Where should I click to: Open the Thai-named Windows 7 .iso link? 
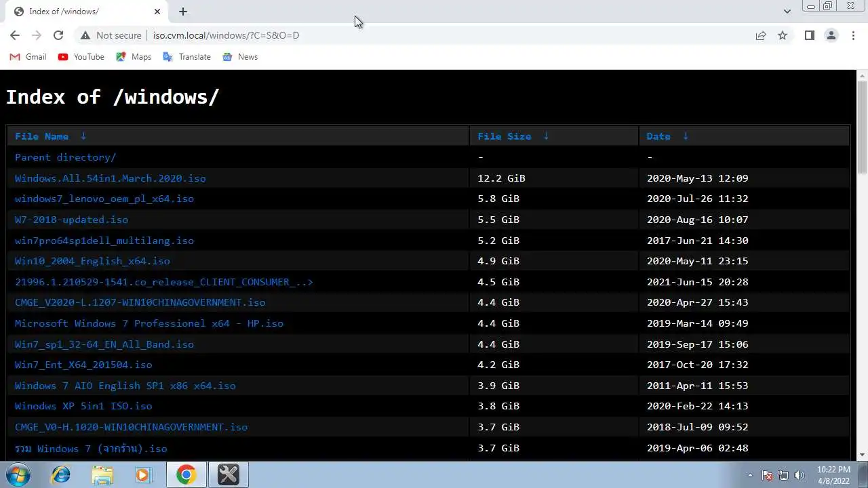(91, 448)
